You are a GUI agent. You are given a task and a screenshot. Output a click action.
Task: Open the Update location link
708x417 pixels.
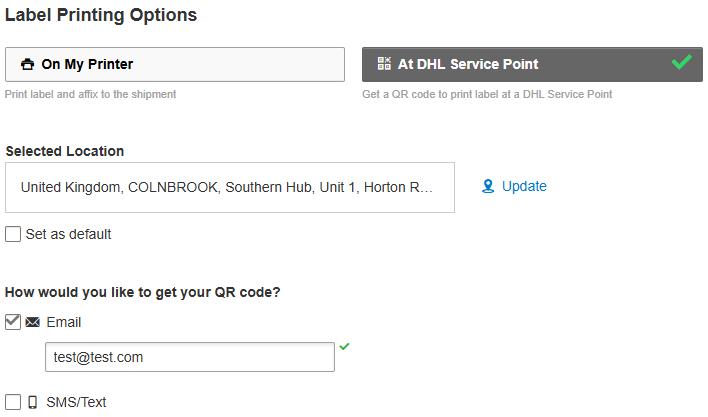[524, 186]
